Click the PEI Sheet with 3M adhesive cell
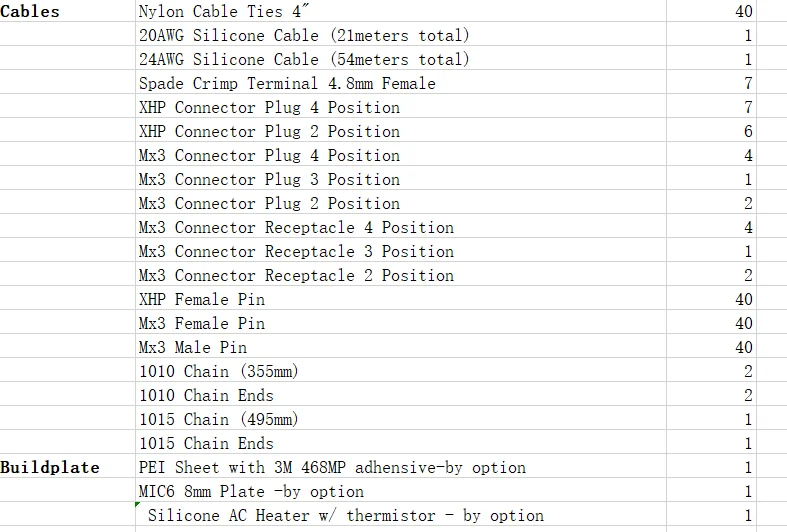The width and height of the screenshot is (787, 532). click(332, 468)
